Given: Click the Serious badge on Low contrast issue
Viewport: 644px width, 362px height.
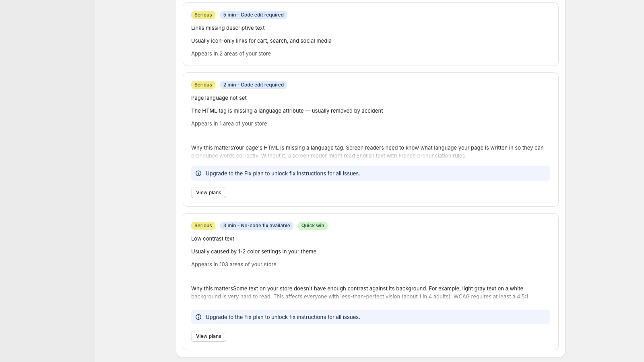Looking at the screenshot, I should point(203,225).
